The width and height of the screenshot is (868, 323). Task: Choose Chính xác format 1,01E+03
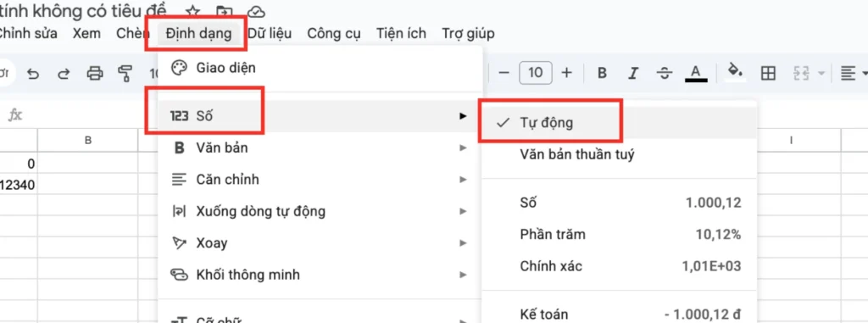click(x=619, y=266)
